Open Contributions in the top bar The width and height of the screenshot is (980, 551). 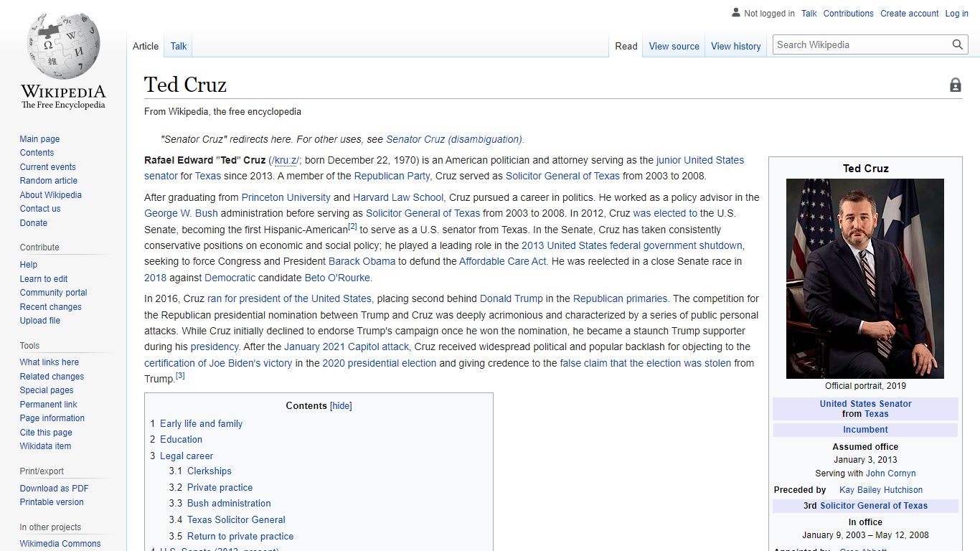click(x=848, y=14)
